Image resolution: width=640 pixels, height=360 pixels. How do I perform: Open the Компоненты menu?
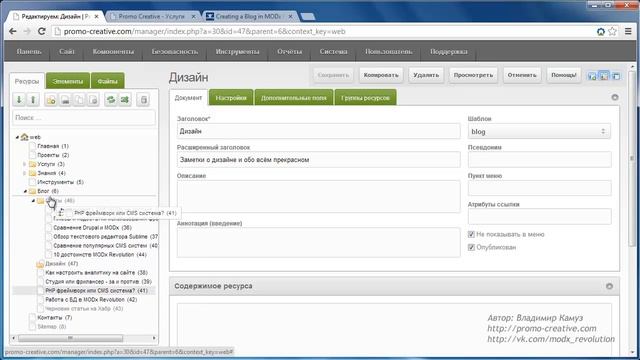tap(113, 51)
